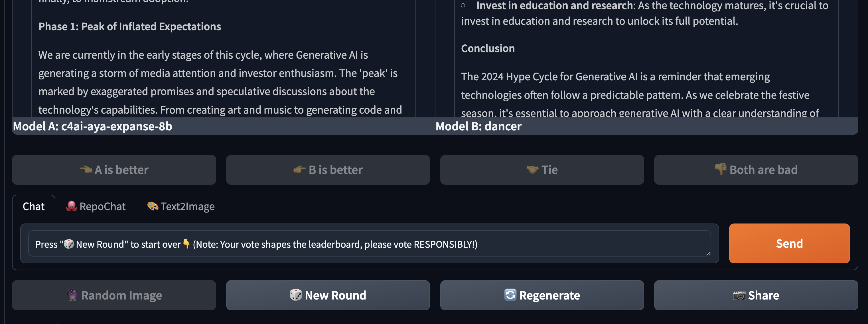Click the Conclusion heading in Model B response
Image resolution: width=868 pixels, height=324 pixels.
(x=488, y=48)
